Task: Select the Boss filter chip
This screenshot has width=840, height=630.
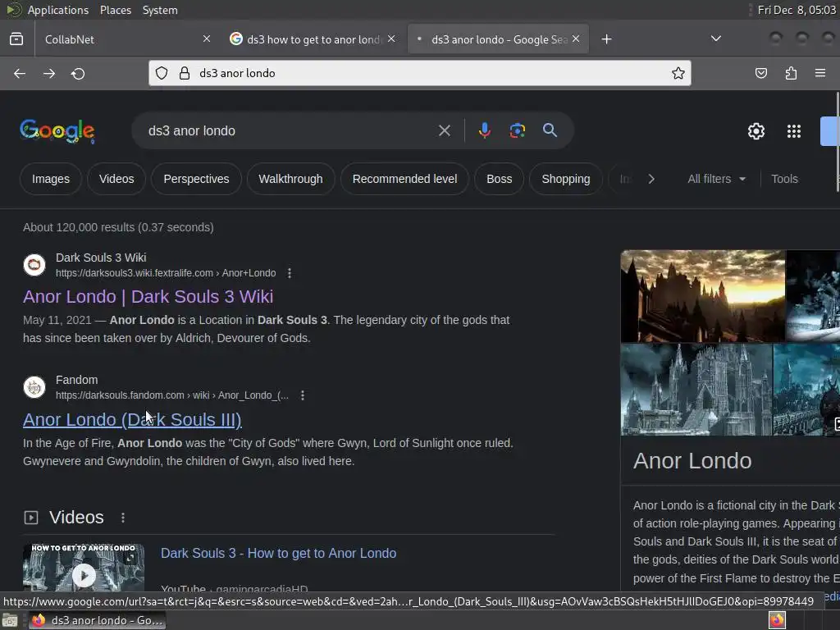Action: pyautogui.click(x=500, y=179)
